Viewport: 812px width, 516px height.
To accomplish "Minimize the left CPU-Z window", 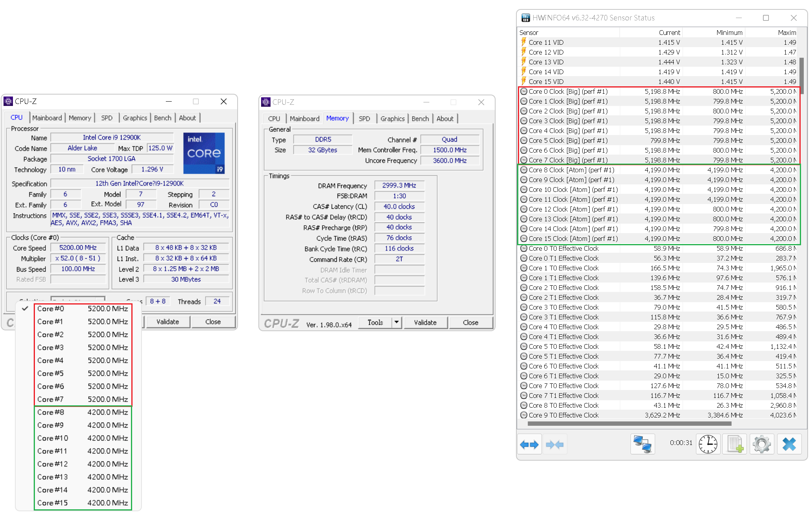I will click(169, 102).
